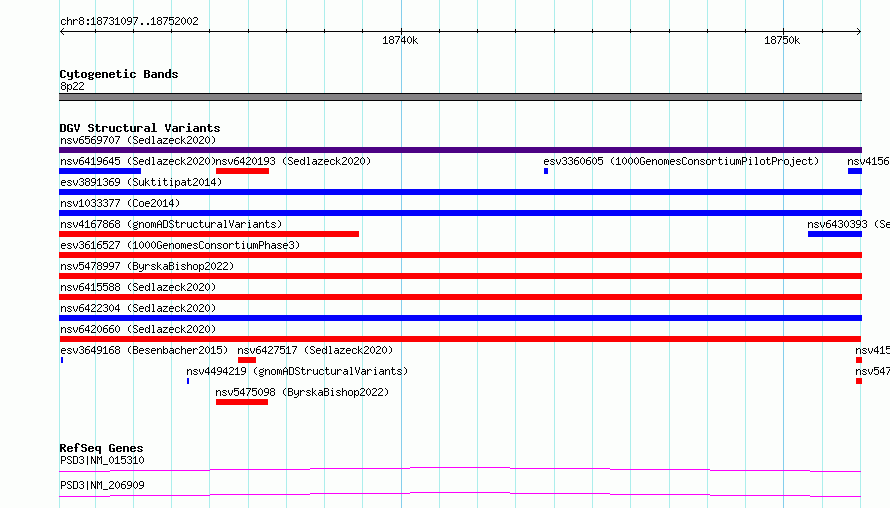This screenshot has width=890, height=508.
Task: Click the right arrow end of ruler
Action: 859,32
